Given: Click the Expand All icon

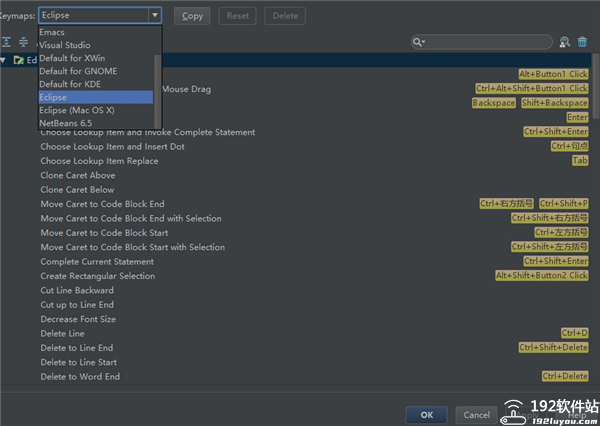Looking at the screenshot, I should coord(7,41).
